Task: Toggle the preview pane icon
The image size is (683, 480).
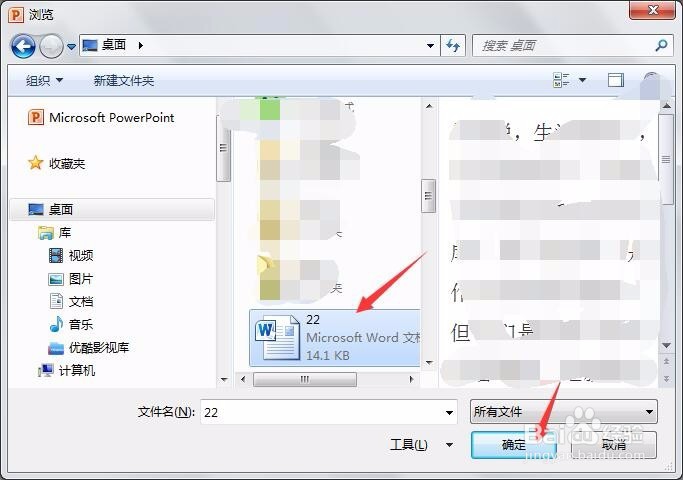Action: tap(615, 80)
